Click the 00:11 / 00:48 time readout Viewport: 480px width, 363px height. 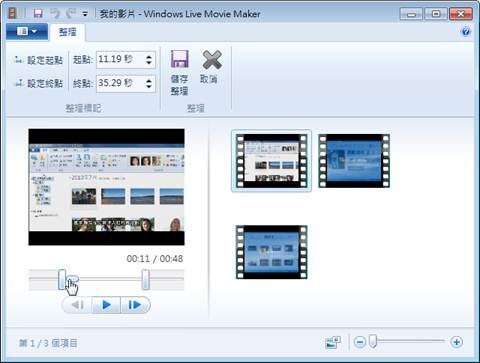tap(155, 259)
